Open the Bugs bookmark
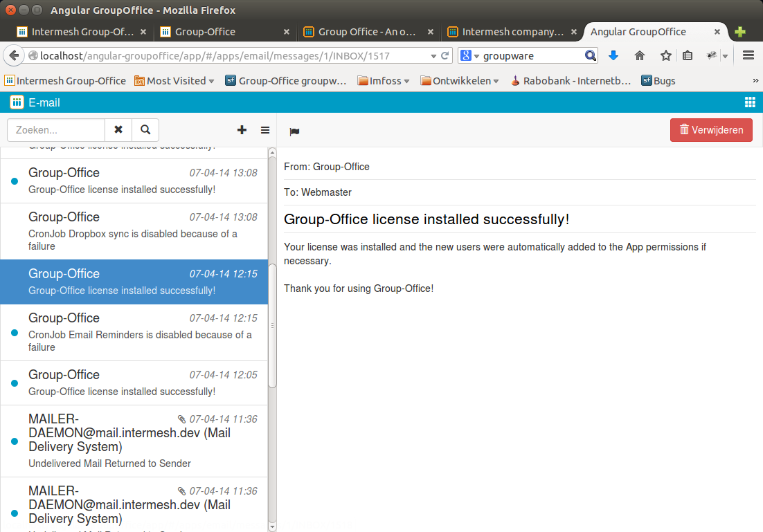This screenshot has width=763, height=532. [x=658, y=81]
